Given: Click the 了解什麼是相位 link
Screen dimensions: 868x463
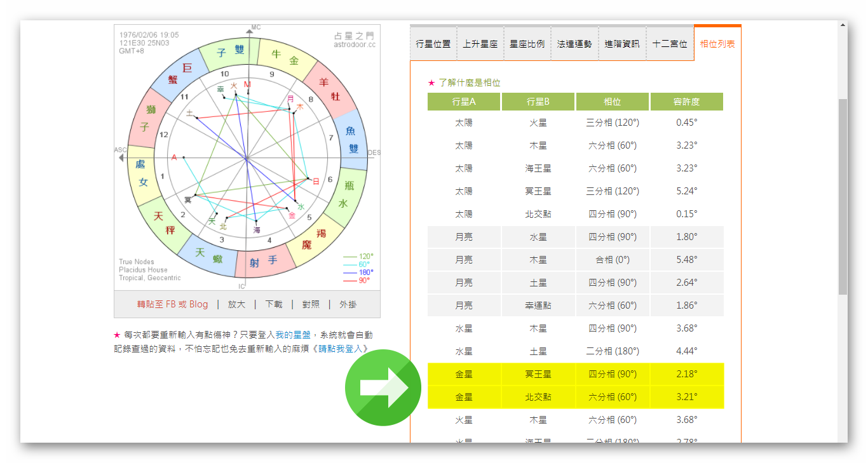Looking at the screenshot, I should point(470,83).
